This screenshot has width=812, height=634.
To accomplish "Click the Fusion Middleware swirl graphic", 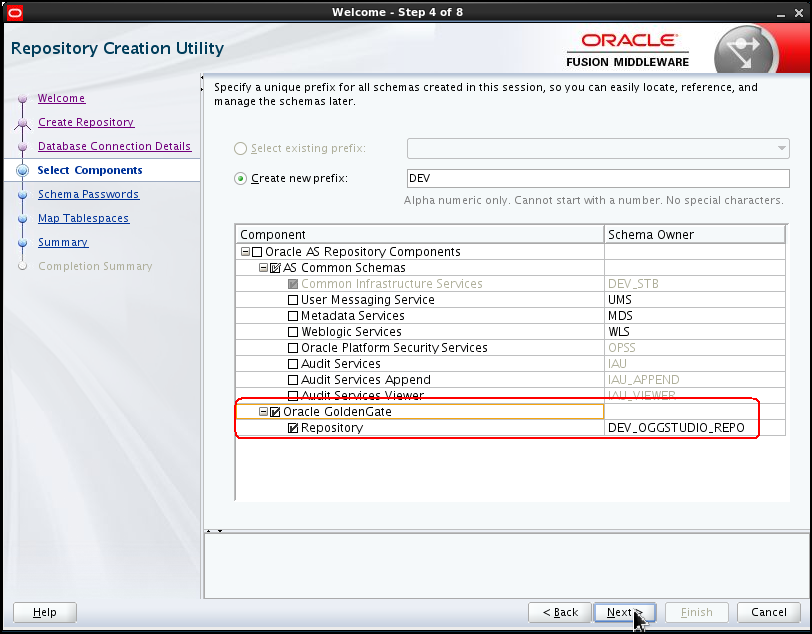I will 745,47.
